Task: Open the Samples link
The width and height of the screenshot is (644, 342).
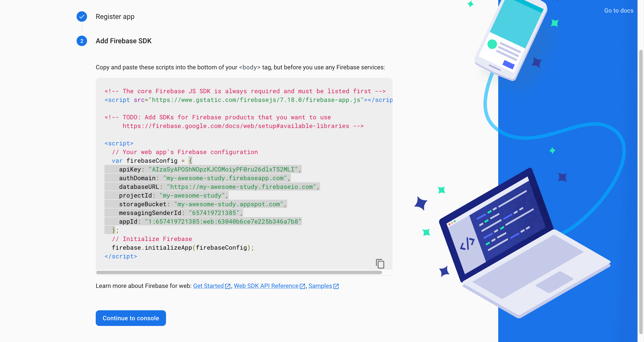Action: click(x=320, y=286)
